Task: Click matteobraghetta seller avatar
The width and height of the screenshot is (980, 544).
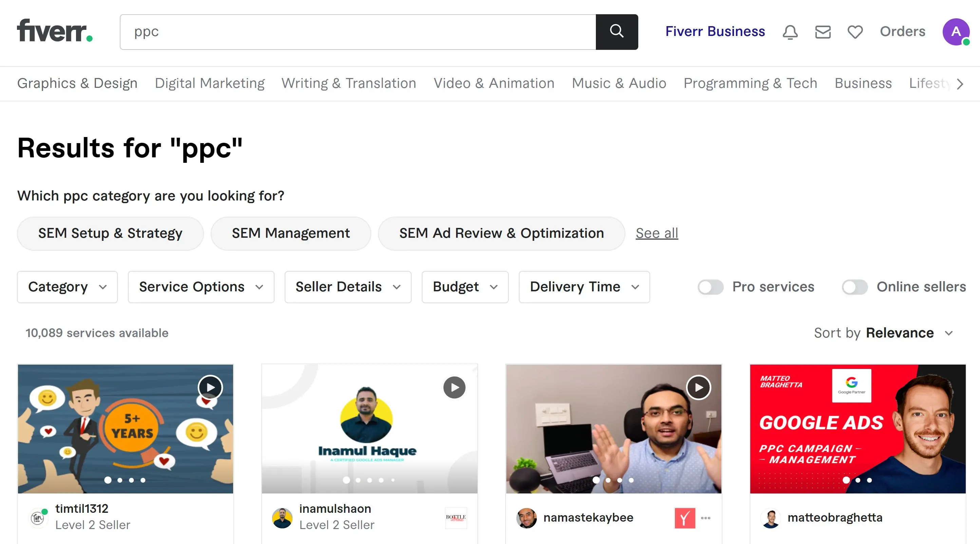Action: 771,518
